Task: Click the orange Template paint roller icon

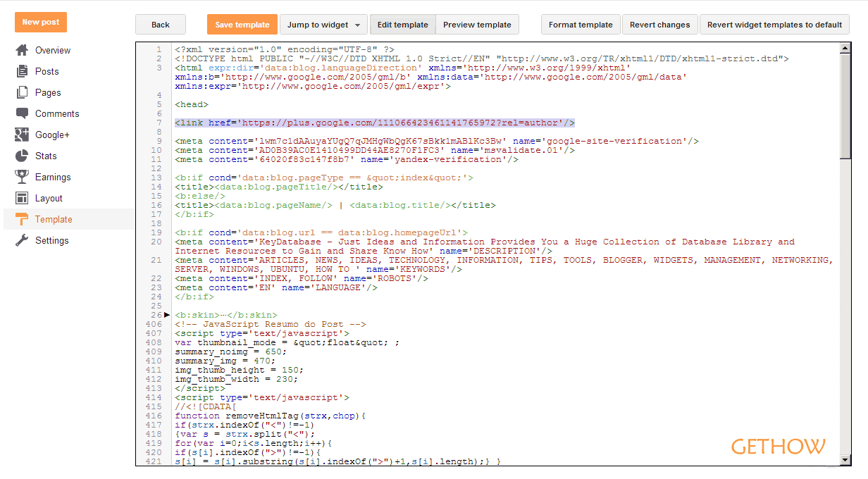Action: tap(22, 219)
